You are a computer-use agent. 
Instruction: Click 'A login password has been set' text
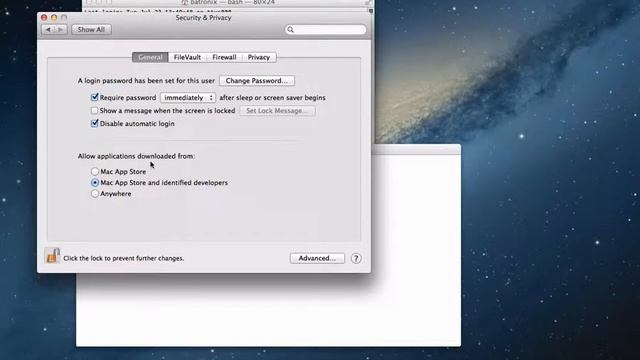click(146, 81)
